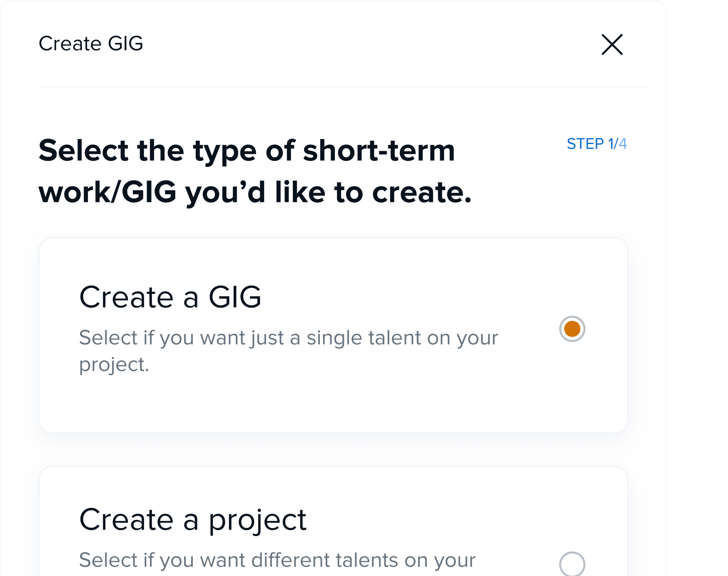The height and width of the screenshot is (576, 728).
Task: Close the Create GIG dialog
Action: [612, 45]
